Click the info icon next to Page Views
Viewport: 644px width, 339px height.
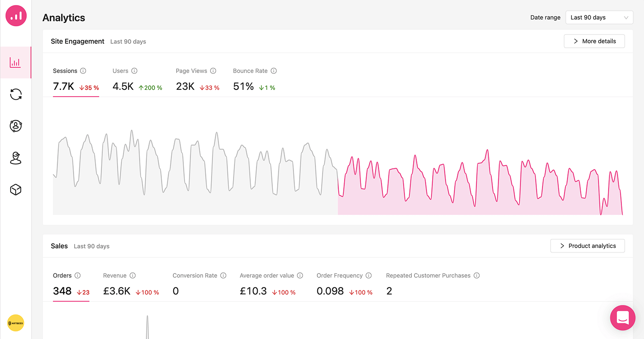tap(213, 71)
